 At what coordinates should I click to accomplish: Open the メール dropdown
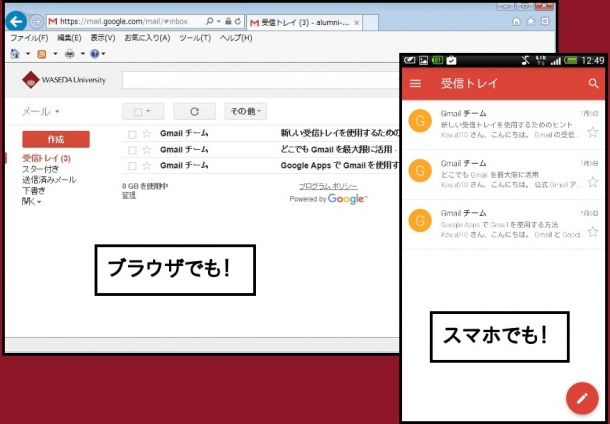coord(40,112)
